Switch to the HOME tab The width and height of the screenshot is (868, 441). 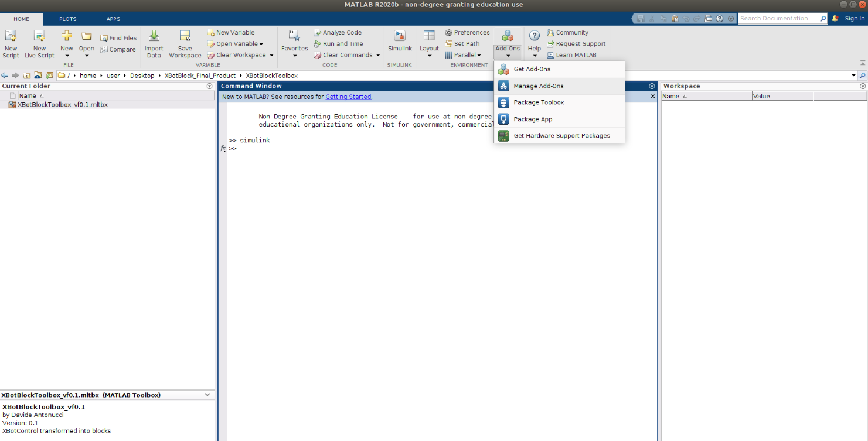(22, 19)
